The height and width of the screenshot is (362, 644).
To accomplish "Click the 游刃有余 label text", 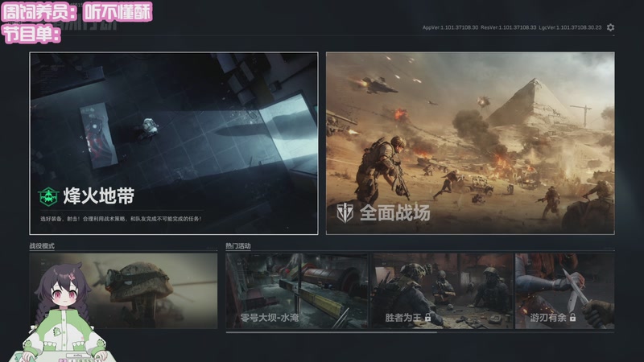I will click(548, 317).
